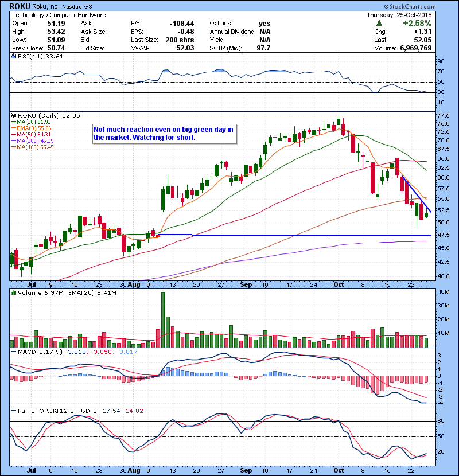The width and height of the screenshot is (459, 476).
Task: Click the date Thursday 25-Oct-2018
Action: [399, 15]
